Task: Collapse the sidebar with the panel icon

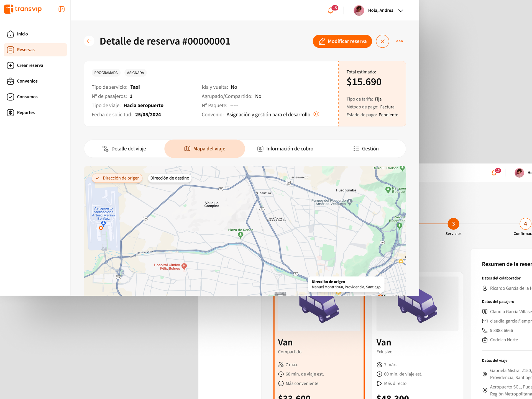Action: [x=62, y=9]
